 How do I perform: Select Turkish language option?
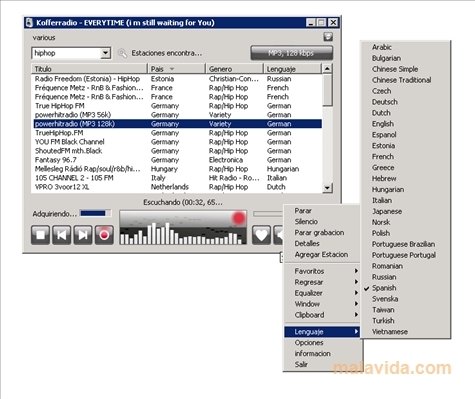pos(406,321)
